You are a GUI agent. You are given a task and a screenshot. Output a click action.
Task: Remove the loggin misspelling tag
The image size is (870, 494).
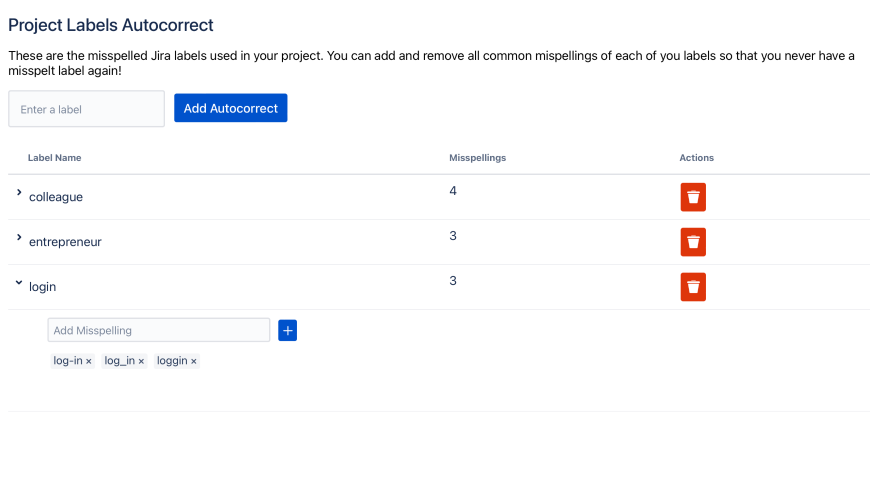coord(194,361)
